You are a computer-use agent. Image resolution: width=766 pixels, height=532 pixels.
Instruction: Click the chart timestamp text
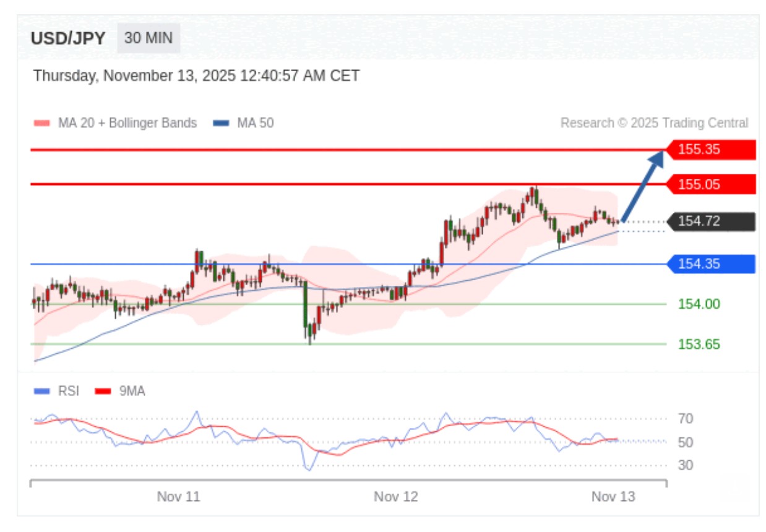click(196, 76)
